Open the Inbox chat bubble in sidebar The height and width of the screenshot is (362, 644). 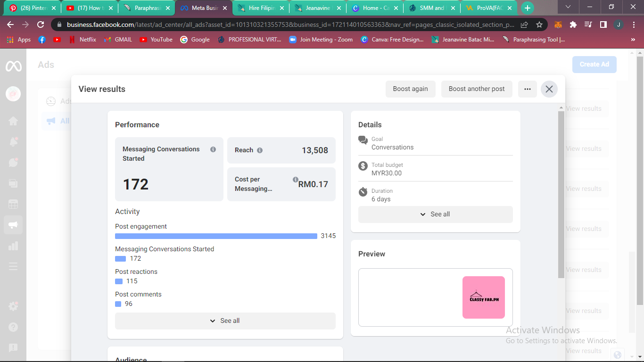[13, 163]
